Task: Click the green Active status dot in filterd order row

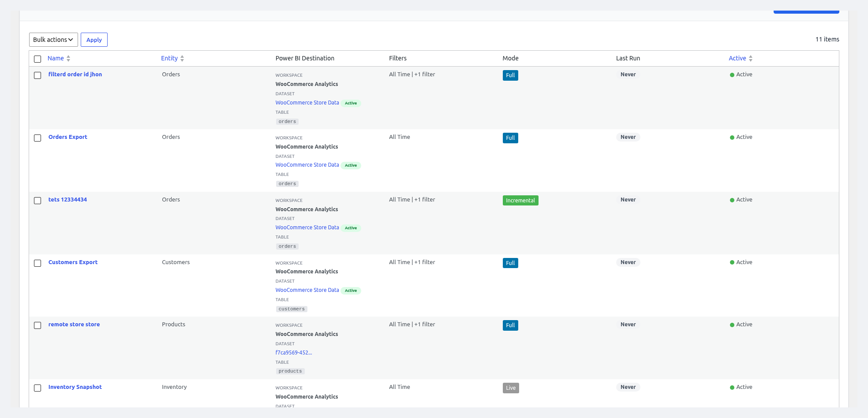Action: point(732,75)
